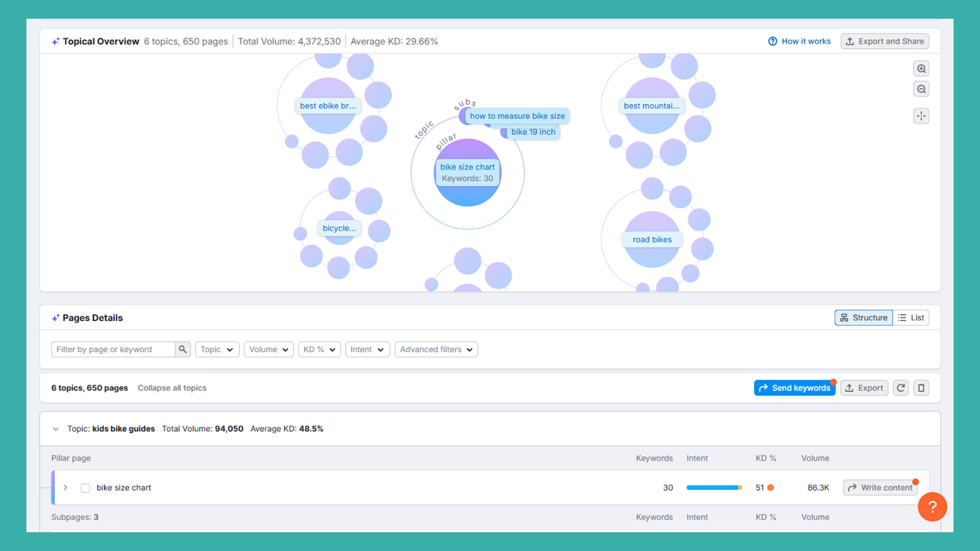Click the Export button in pages toolbar
980x551 pixels.
864,388
